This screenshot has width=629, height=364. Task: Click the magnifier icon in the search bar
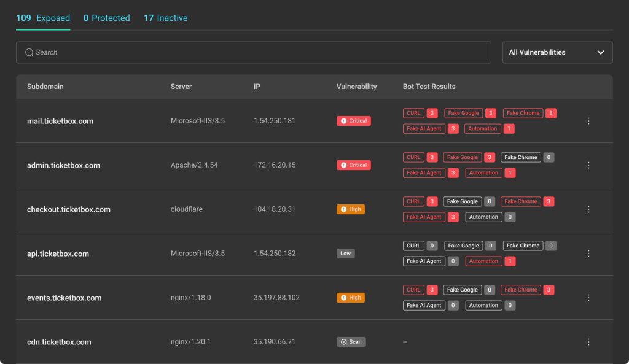[29, 53]
